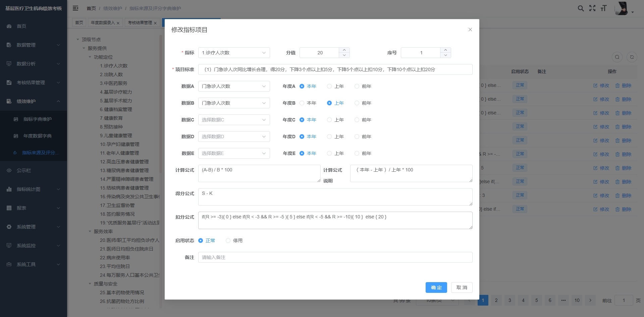Click the 公示栏 eye icon in the sidebar
The width and height of the screenshot is (644, 317).
click(x=9, y=170)
